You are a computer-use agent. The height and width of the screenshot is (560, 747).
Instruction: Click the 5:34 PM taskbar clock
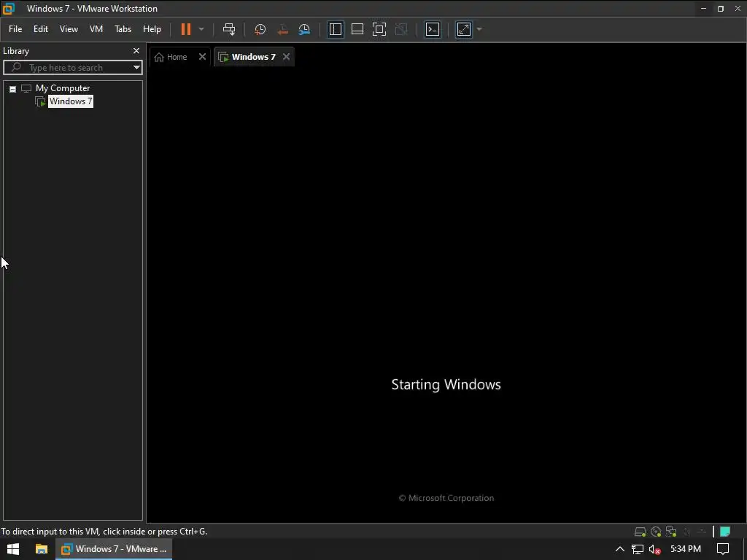tap(686, 549)
